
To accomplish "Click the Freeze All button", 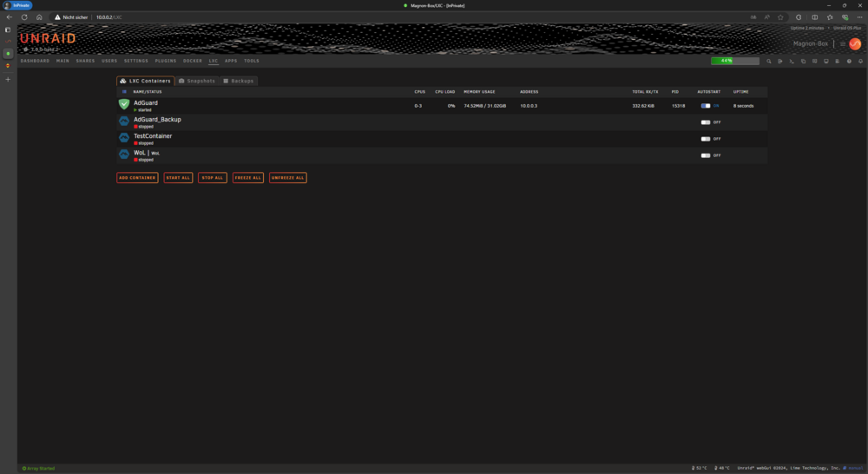I will coord(248,178).
